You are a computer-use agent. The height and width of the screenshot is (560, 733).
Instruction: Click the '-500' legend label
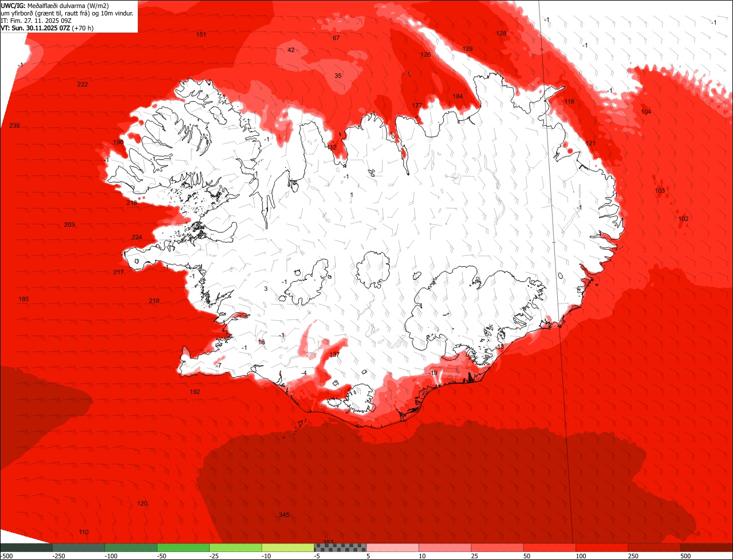click(6, 556)
